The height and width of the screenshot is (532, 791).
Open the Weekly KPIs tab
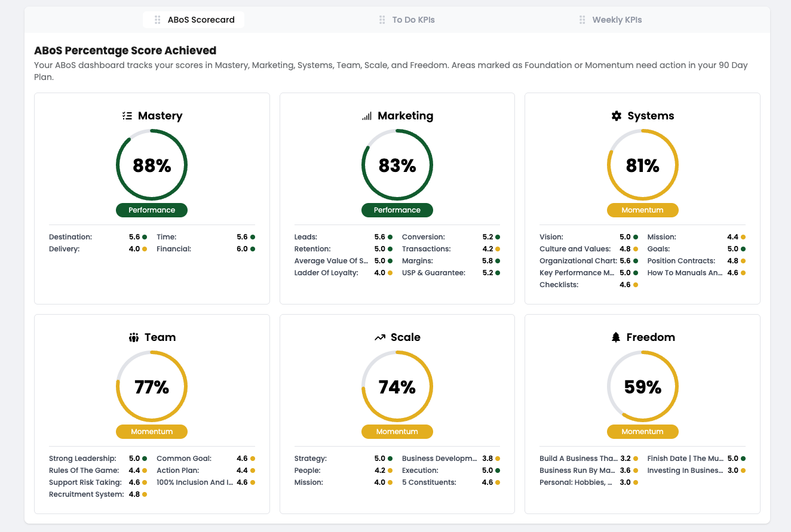tap(610, 20)
